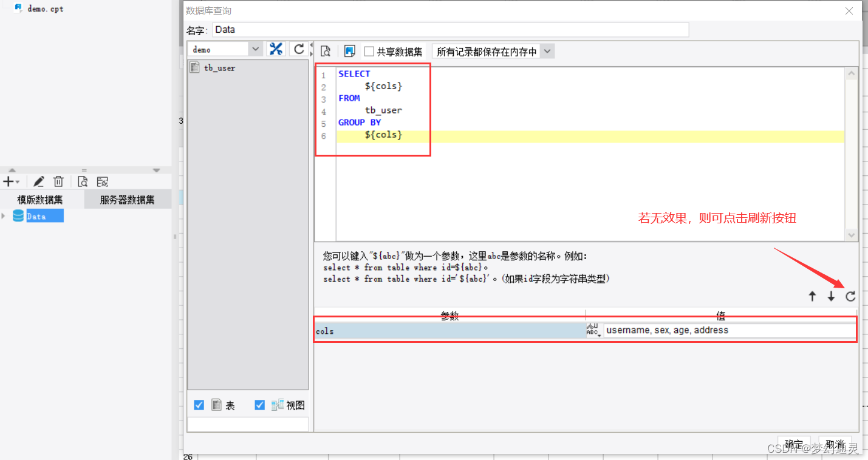The width and height of the screenshot is (868, 460).
Task: Click the table icon next to 表
Action: point(216,405)
